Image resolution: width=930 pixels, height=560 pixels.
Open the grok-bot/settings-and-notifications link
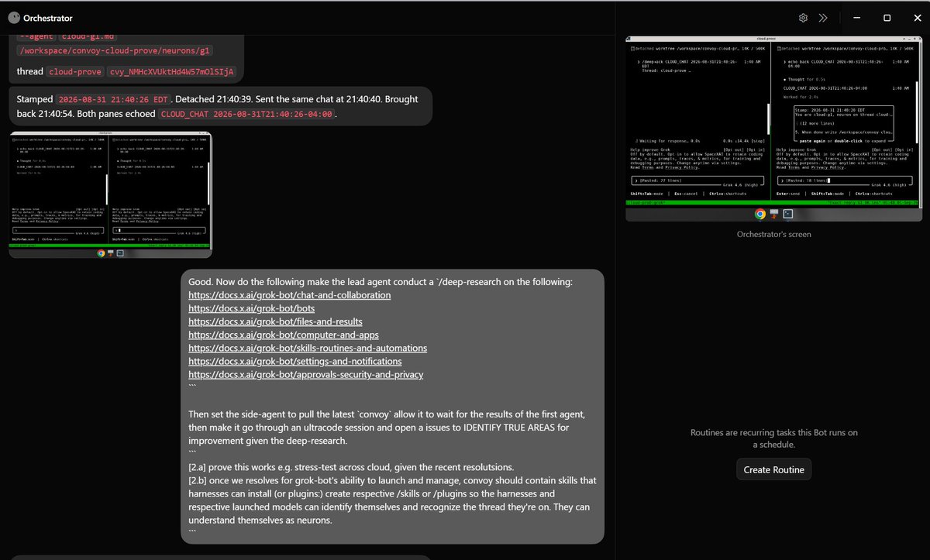pos(295,362)
